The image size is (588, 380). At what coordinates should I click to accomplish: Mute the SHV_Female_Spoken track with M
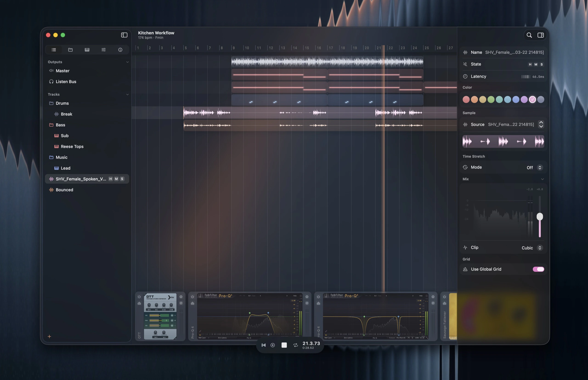pyautogui.click(x=116, y=179)
